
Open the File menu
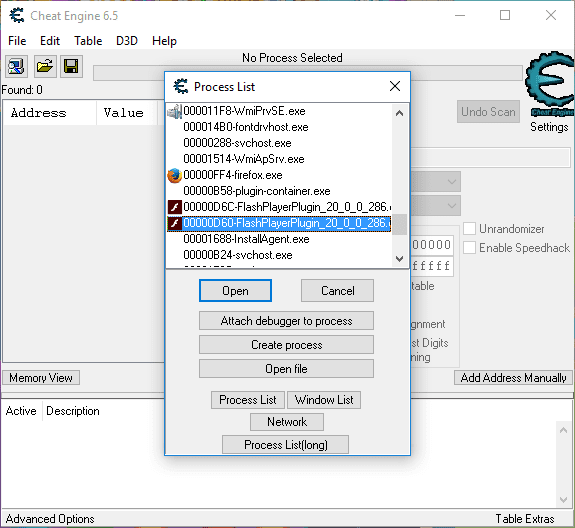point(17,41)
